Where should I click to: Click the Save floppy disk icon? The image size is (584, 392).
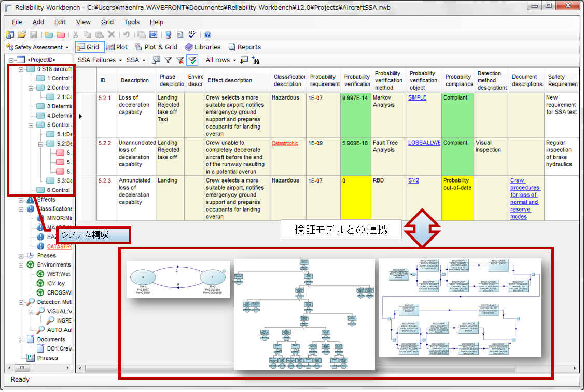coord(34,35)
